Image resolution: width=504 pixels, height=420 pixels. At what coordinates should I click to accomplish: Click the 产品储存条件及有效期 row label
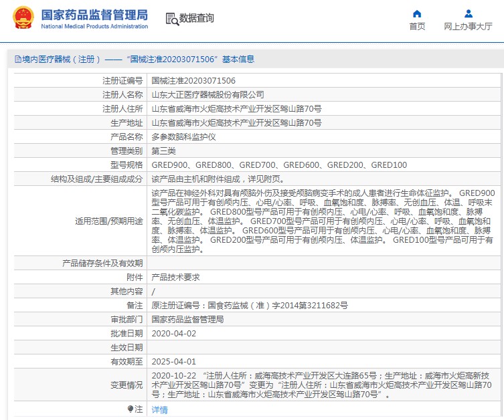pos(102,264)
